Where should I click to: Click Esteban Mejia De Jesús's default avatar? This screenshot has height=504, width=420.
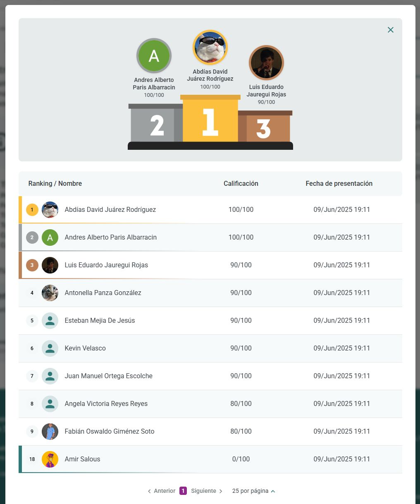(x=50, y=321)
